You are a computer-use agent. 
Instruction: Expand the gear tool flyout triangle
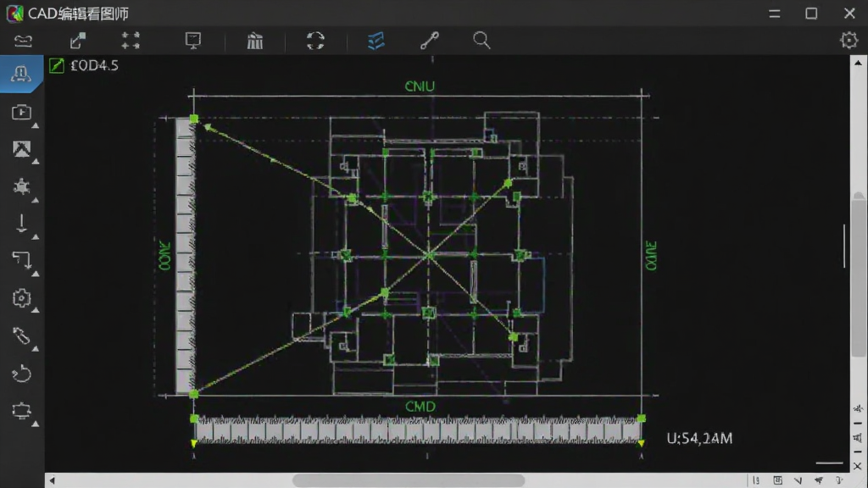pyautogui.click(x=36, y=311)
